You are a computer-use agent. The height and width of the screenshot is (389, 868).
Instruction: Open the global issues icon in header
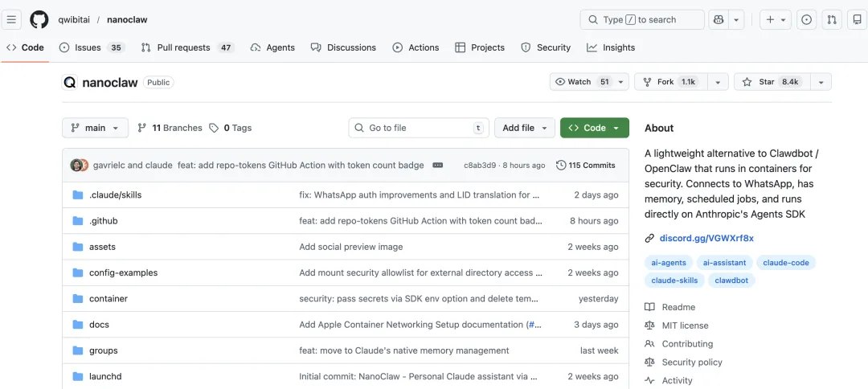tap(807, 19)
